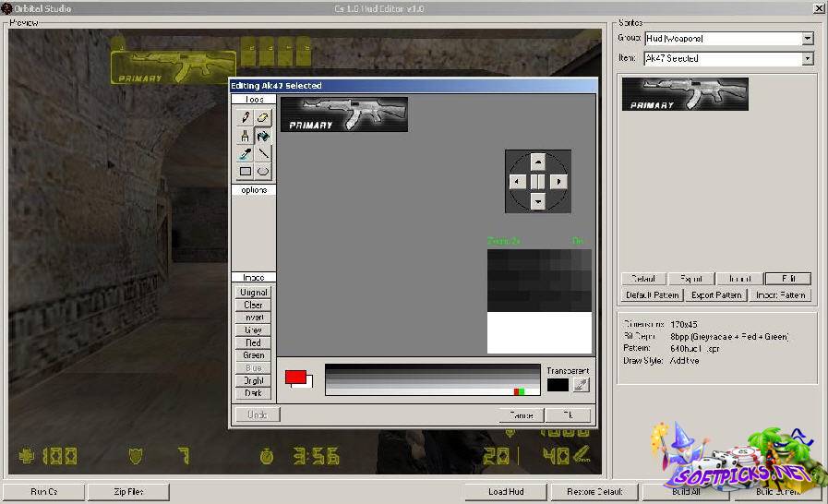The height and width of the screenshot is (504, 828).
Task: Select the Line drawing tool
Action: pyautogui.click(x=263, y=154)
